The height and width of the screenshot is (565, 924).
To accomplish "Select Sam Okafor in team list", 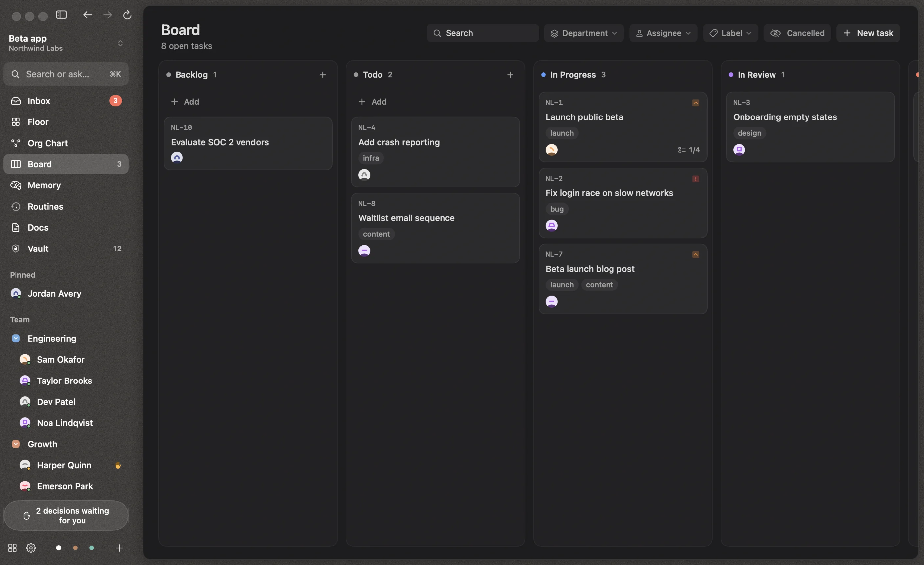I will coord(66,359).
